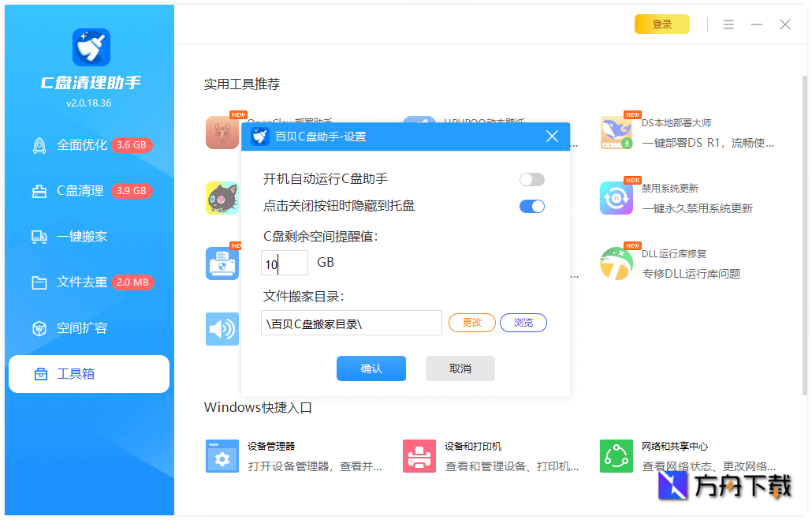This screenshot has width=812, height=520.
Task: Click the 设备和打印机 printer icon
Action: 419,456
